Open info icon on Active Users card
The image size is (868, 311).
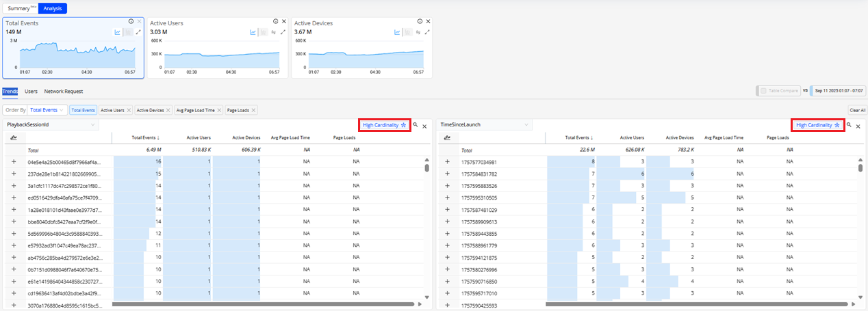click(x=276, y=22)
